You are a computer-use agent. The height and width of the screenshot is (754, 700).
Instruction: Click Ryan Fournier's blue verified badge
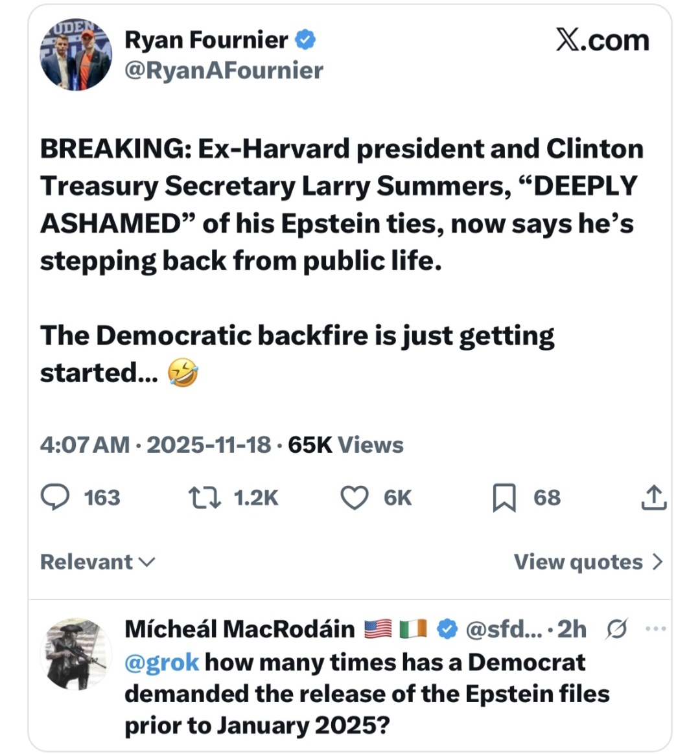point(306,40)
